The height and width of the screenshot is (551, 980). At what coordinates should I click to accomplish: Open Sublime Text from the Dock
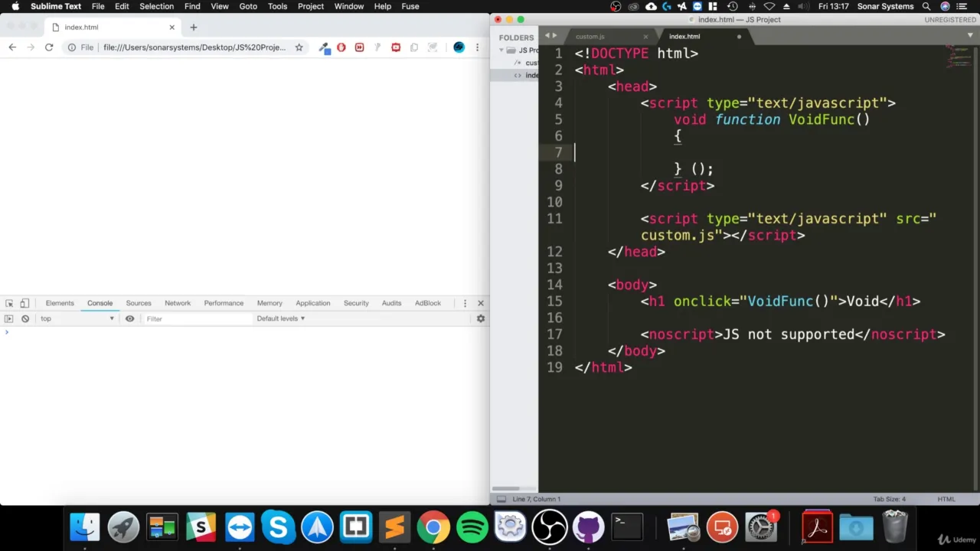click(394, 527)
